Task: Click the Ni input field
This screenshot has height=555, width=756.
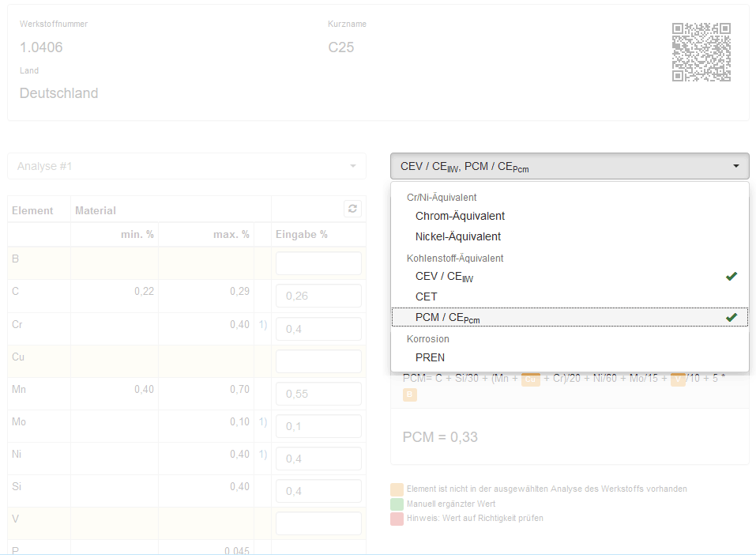Action: (x=318, y=459)
